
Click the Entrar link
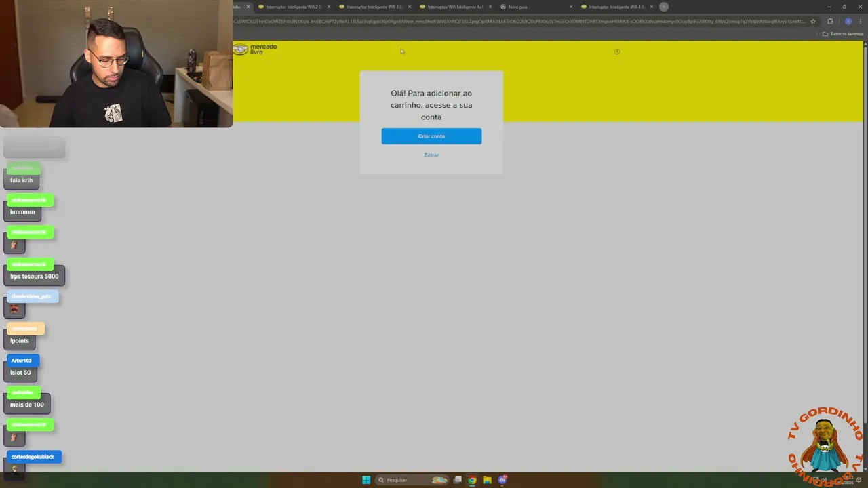click(431, 155)
